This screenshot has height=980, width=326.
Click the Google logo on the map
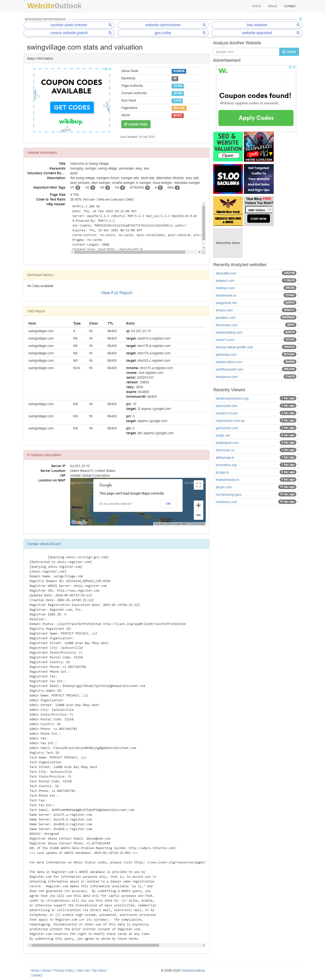coord(79,522)
